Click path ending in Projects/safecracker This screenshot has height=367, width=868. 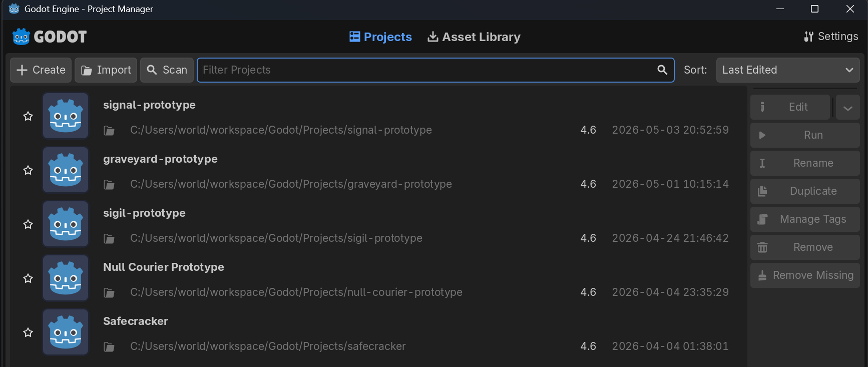point(268,346)
